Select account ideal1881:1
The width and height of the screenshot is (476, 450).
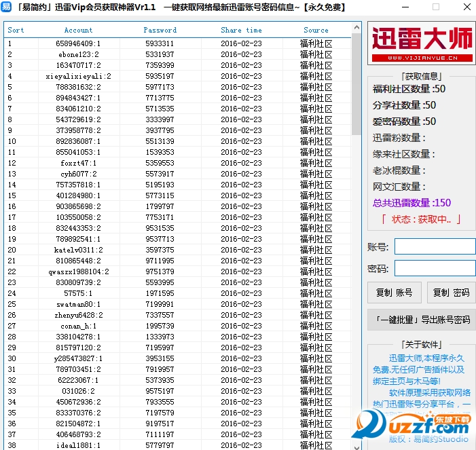click(x=78, y=445)
